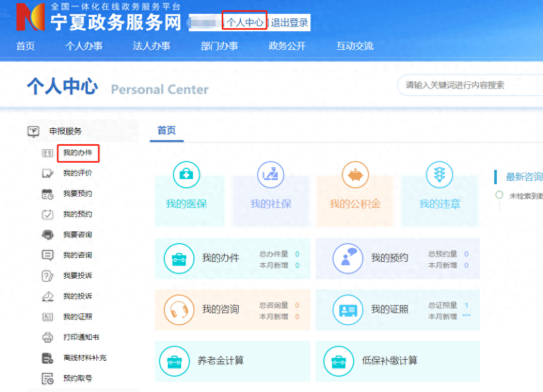Click the 低保补缴计算 briefcase icon
Screen dimensions: 543x392
point(338,361)
